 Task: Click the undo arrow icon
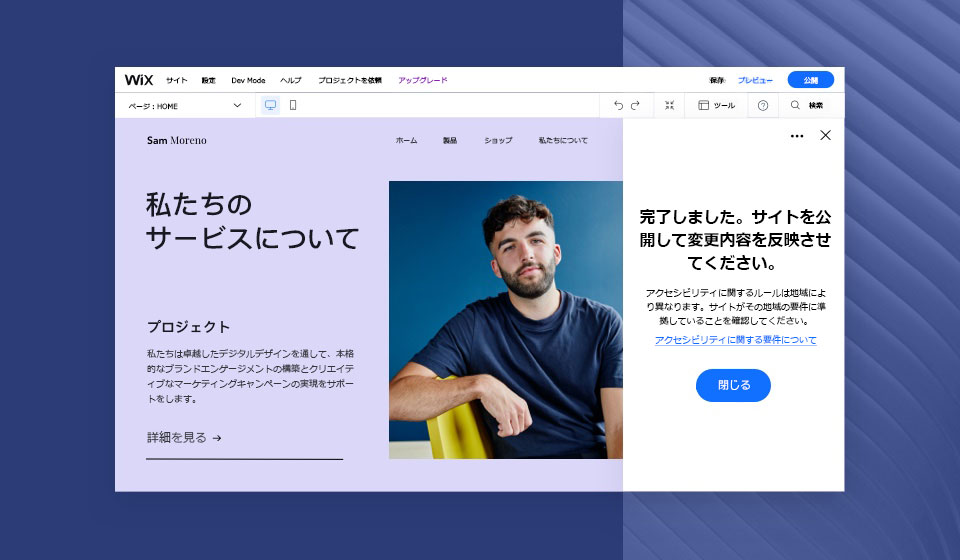click(618, 105)
